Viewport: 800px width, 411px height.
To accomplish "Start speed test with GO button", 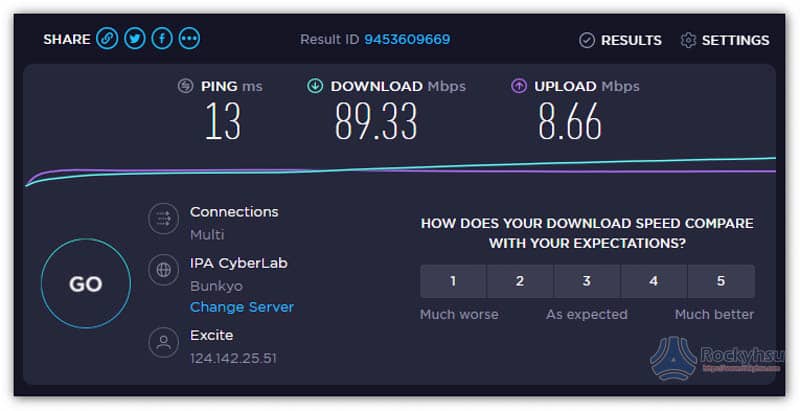I will (86, 284).
